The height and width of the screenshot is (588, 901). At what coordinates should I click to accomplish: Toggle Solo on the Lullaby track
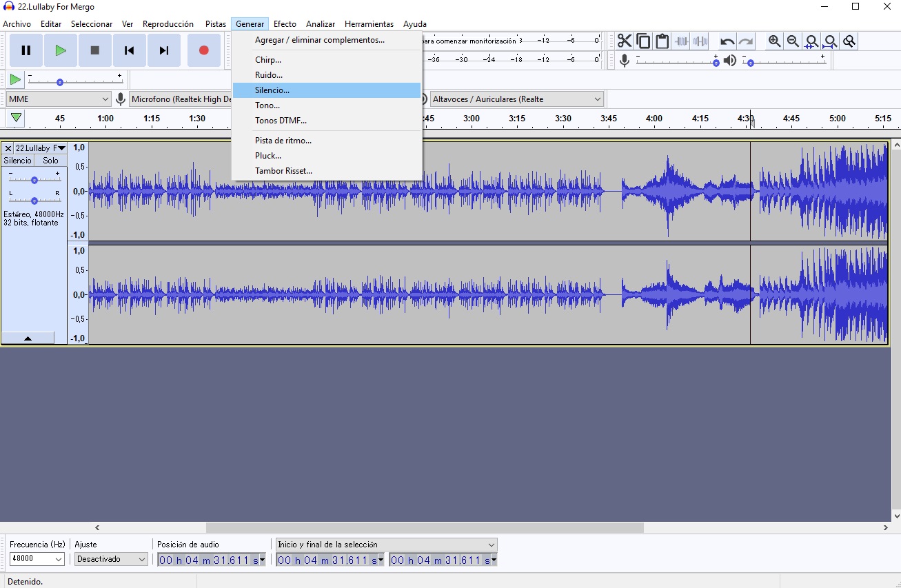pos(50,161)
